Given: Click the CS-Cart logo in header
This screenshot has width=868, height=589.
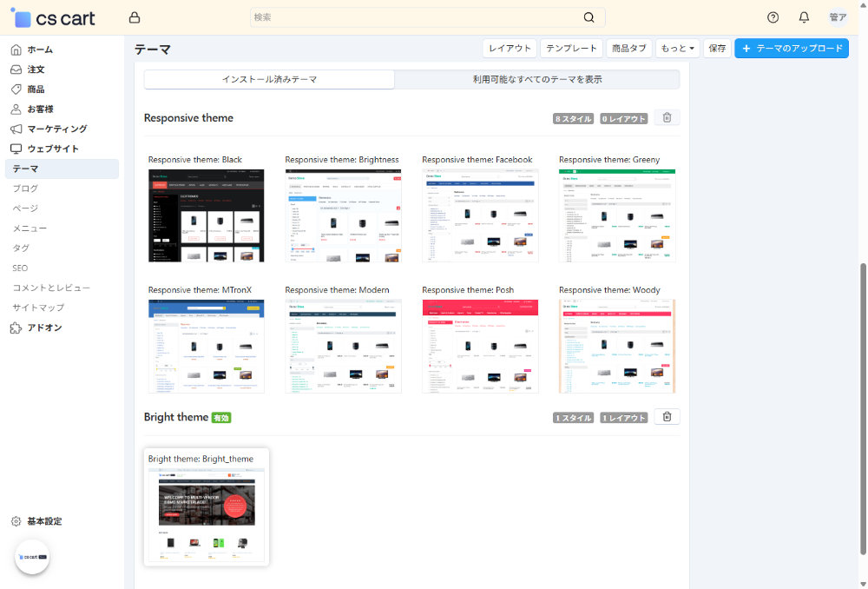Looking at the screenshot, I should (53, 18).
